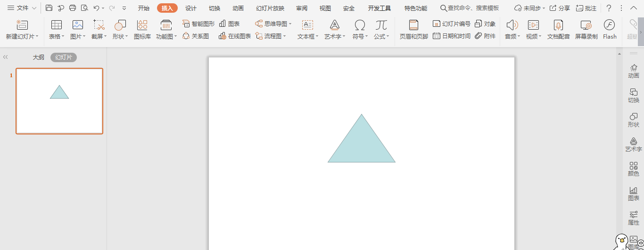
Task: Open 页眉和页脚 header and footer
Action: click(x=414, y=29)
